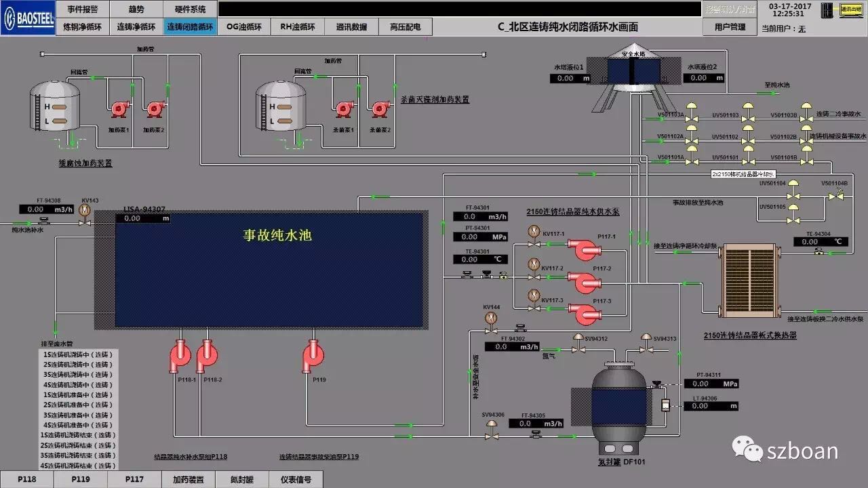Toggle solenoid valve SV94306
868x488 pixels.
click(492, 425)
